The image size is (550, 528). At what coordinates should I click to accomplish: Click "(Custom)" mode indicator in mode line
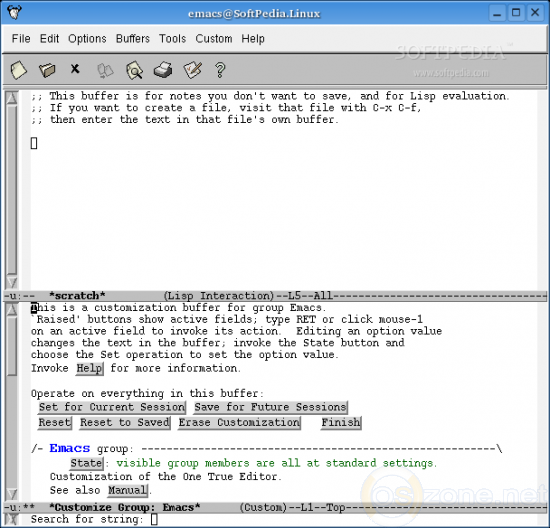263,507
